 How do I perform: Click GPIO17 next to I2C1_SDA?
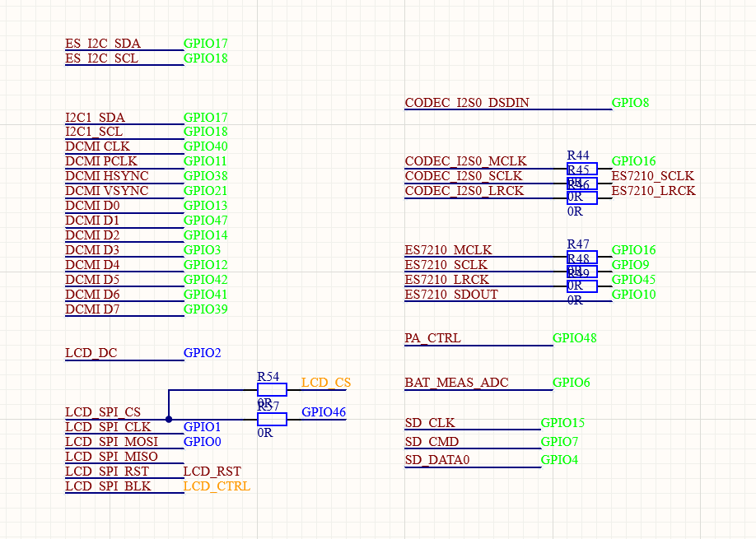pyautogui.click(x=205, y=118)
